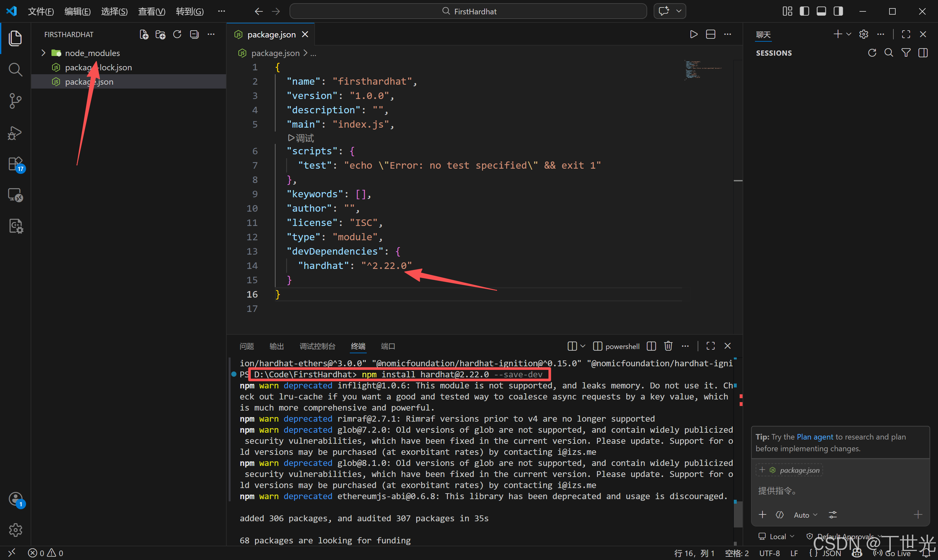938x560 pixels.
Task: Toggle the bottom panel layout button
Action: (821, 11)
